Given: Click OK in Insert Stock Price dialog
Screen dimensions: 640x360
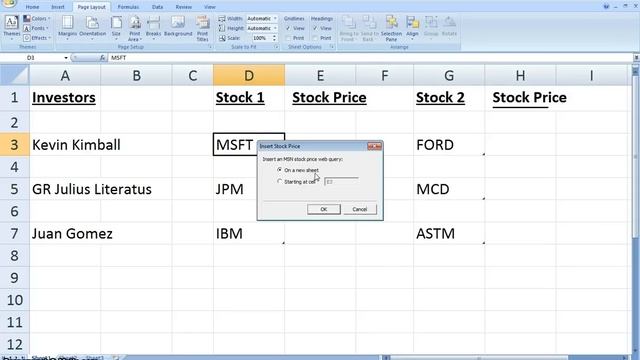Looking at the screenshot, I should point(324,209).
